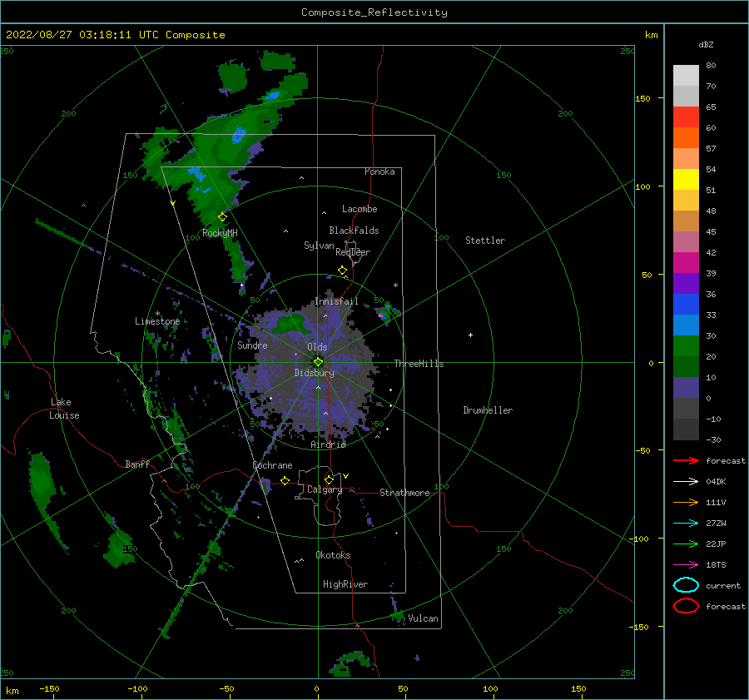The width and height of the screenshot is (749, 700).
Task: Click the Sundre town label
Action: point(252,345)
